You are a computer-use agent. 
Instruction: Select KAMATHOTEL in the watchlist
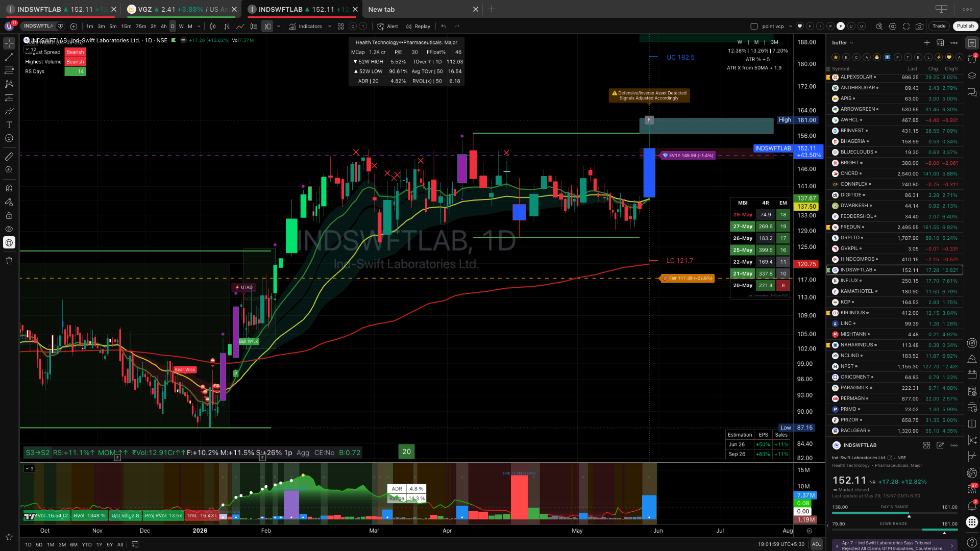click(894, 291)
